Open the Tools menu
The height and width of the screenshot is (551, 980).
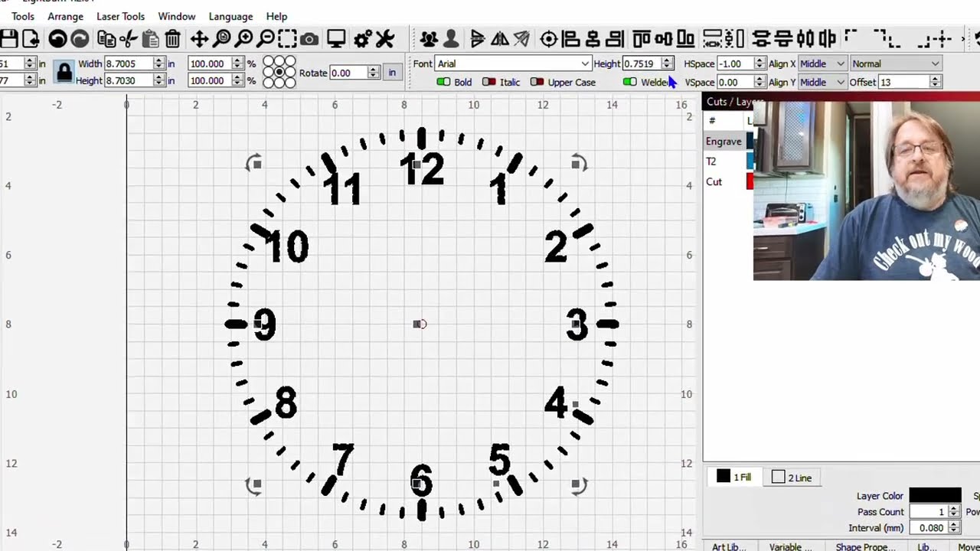(x=23, y=16)
